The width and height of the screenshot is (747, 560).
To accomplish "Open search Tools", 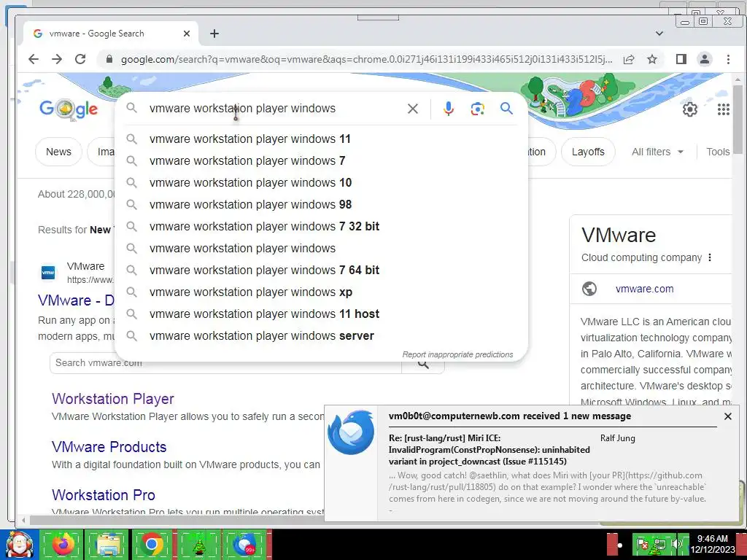I will [x=718, y=152].
